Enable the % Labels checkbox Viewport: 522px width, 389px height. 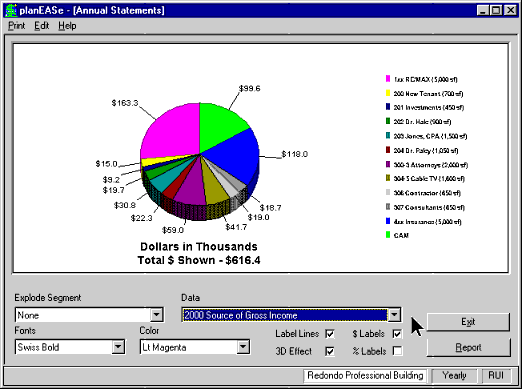coord(397,351)
